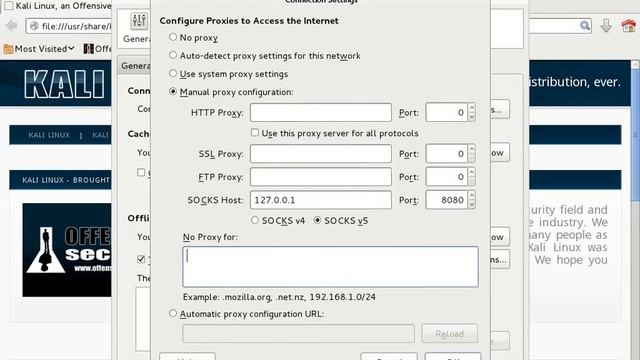Open the KALI LINUX page navigation link
Image resolution: width=640 pixels, height=360 pixels.
[49, 135]
